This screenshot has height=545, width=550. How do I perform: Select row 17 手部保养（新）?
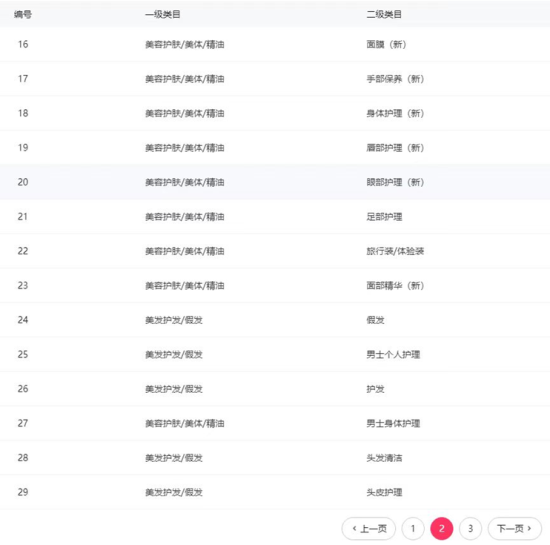(x=275, y=79)
